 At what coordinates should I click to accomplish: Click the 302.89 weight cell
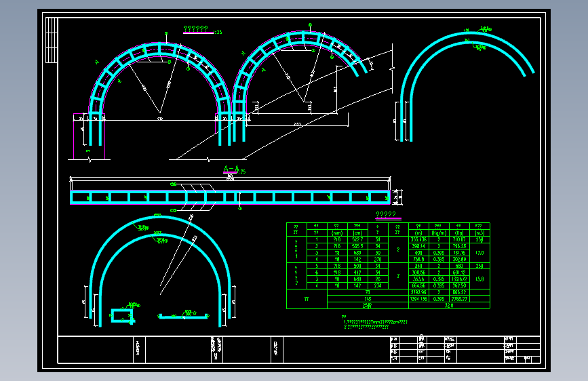[459, 259]
